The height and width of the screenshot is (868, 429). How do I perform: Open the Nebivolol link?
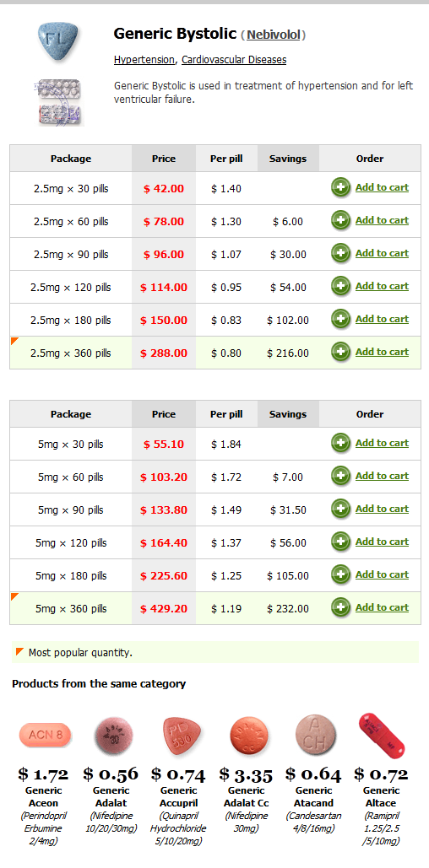click(x=274, y=35)
